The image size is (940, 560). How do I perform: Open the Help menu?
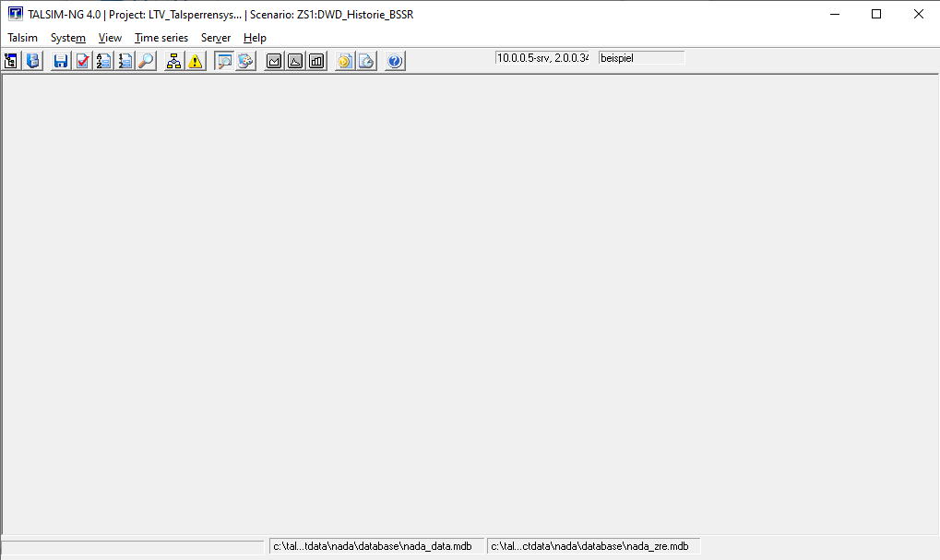click(255, 38)
